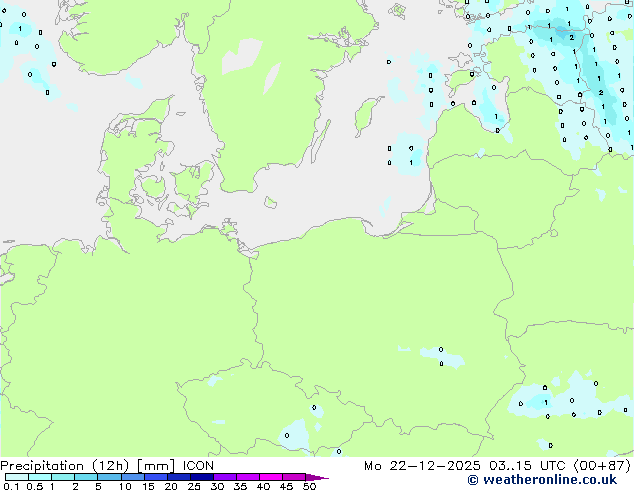Screen dimensions: 634x490
Task: Select the 'Precipitation (12h) [mm] ICON' title text
Action: point(107,466)
